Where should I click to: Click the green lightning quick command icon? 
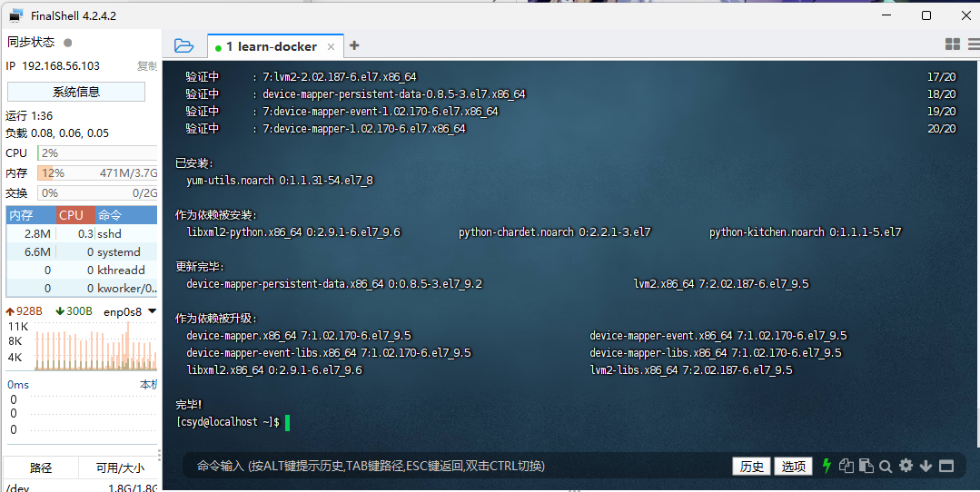[827, 466]
